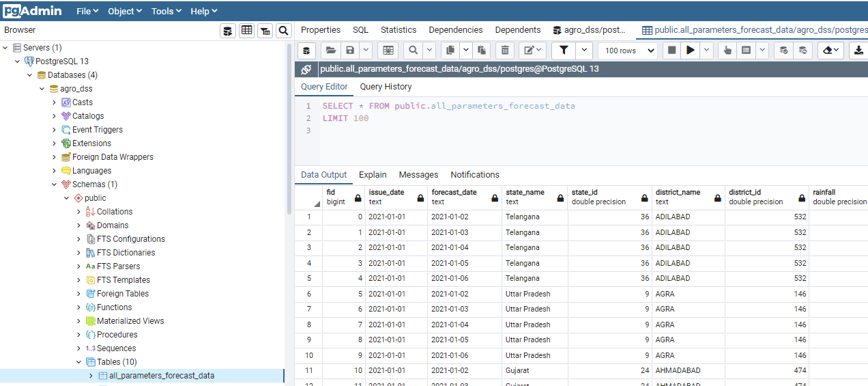This screenshot has height=386, width=868.
Task: Open Execute options dropdown arrow
Action: point(706,51)
